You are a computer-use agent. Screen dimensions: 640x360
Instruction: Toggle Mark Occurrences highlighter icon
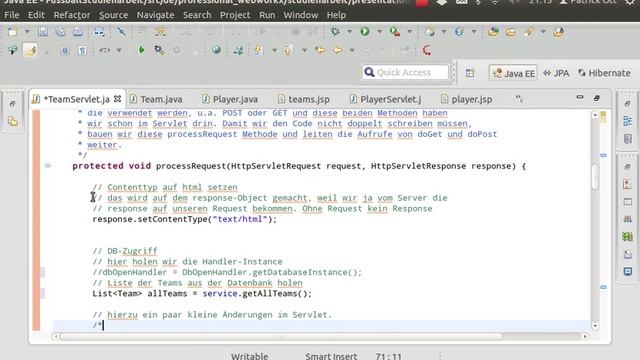pos(31,50)
